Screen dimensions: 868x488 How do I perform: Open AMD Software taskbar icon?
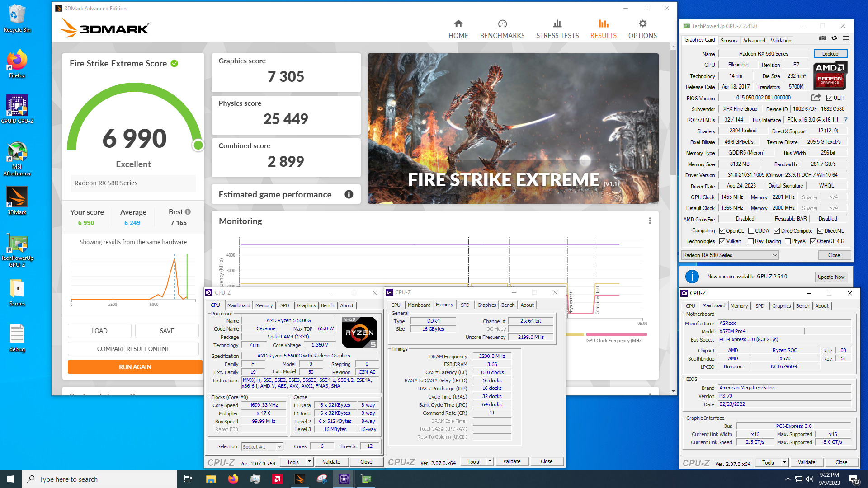277,479
